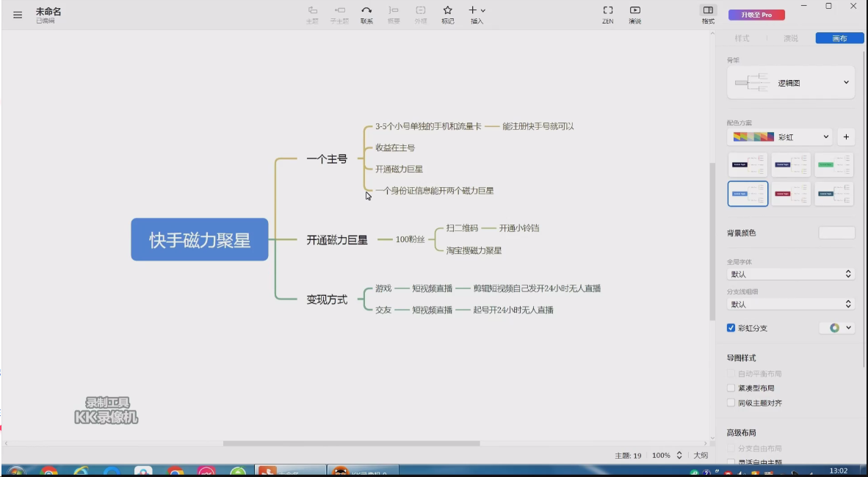Select the 开通磁力巨星 main branch topic

[337, 240]
